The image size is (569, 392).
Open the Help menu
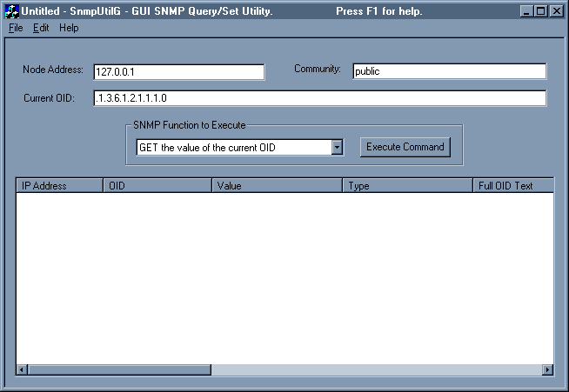pyautogui.click(x=69, y=28)
